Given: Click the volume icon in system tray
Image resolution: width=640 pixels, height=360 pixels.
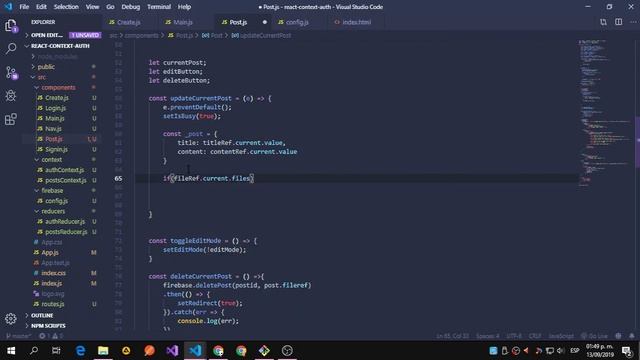Looking at the screenshot, I should tap(561, 351).
